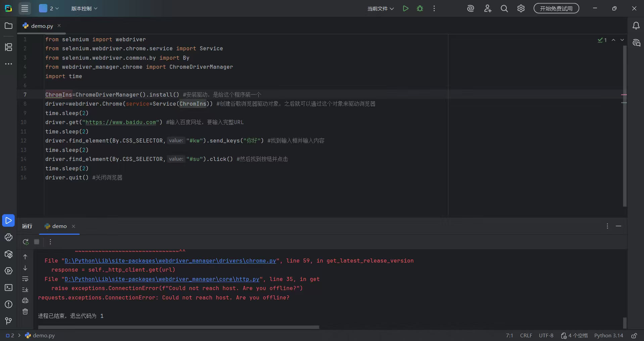Click the 7:1 caret position indicator
Image resolution: width=644 pixels, height=341 pixels.
pos(509,335)
